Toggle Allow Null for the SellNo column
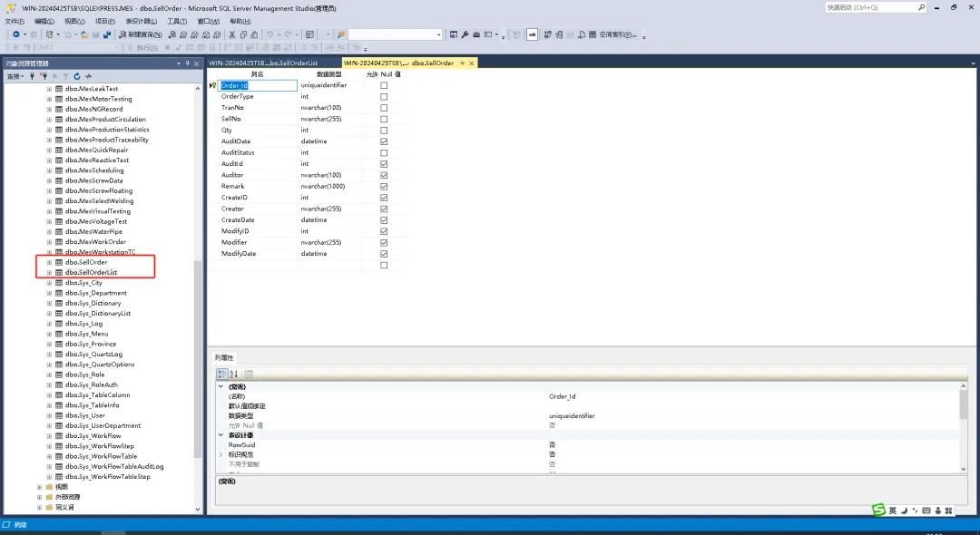The image size is (980, 535). 384,119
